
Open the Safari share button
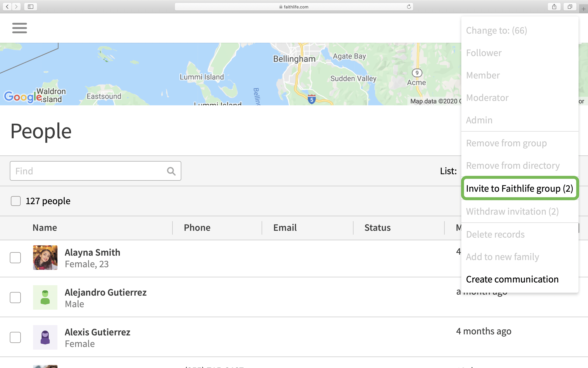click(x=554, y=7)
